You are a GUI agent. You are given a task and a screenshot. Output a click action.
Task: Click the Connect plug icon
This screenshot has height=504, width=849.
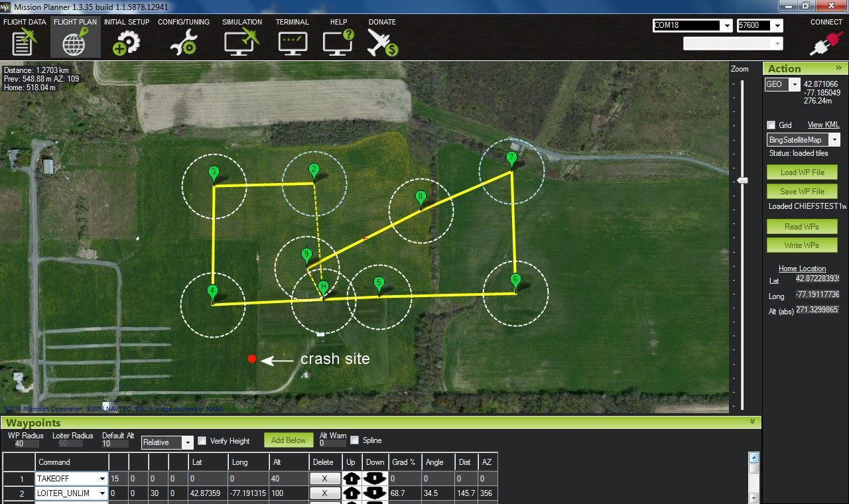pyautogui.click(x=826, y=42)
